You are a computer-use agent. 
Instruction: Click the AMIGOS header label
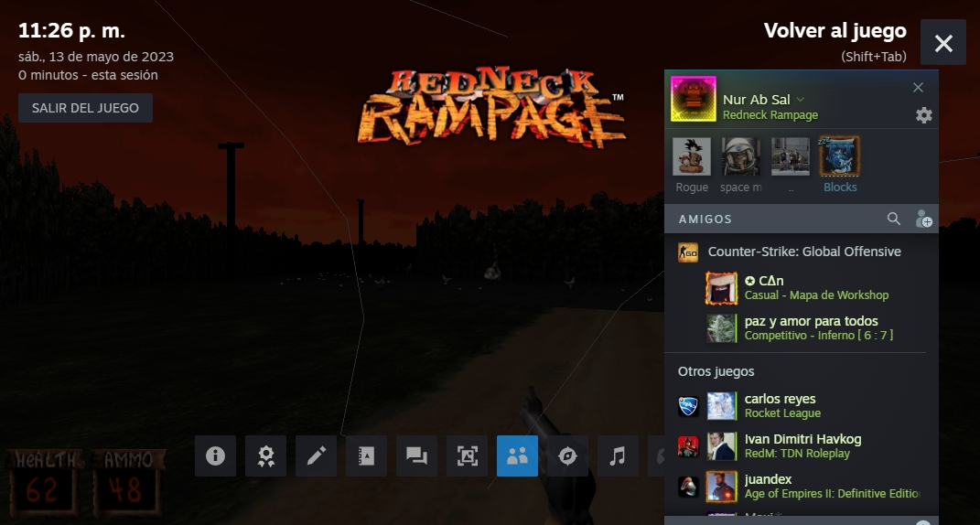705,219
